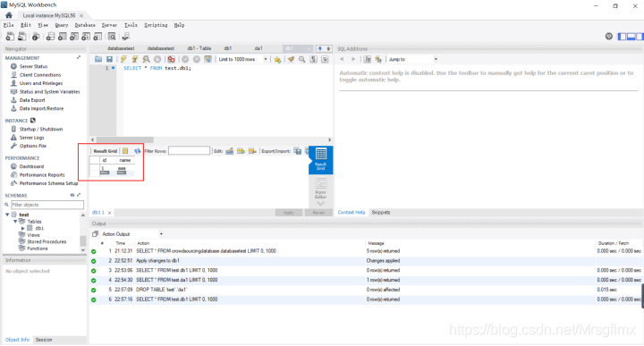
Task: Open the Query menu
Action: [61, 25]
